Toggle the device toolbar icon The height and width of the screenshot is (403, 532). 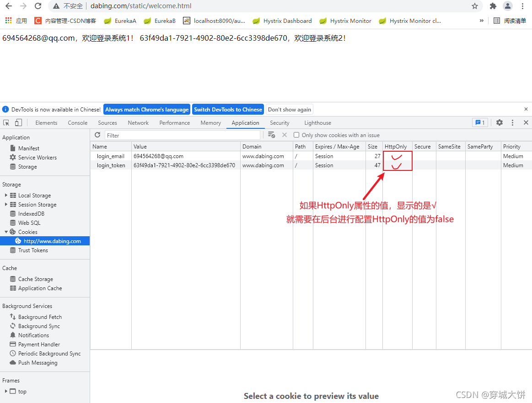[18, 123]
